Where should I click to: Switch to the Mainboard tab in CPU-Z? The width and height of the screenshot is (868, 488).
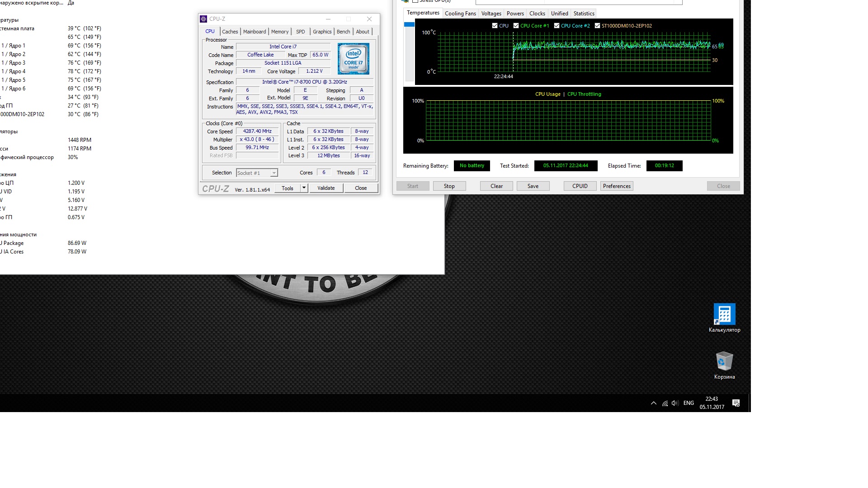(255, 32)
